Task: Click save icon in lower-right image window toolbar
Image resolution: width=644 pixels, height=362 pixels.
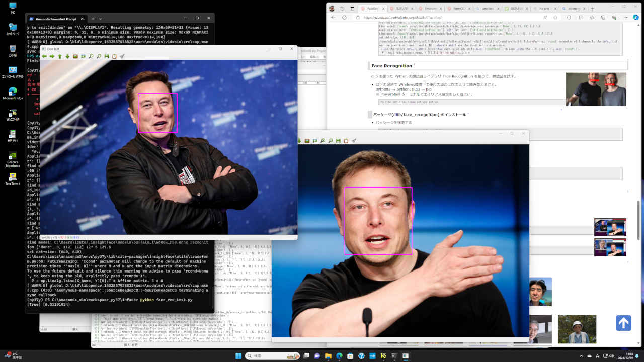Action: coord(338,141)
